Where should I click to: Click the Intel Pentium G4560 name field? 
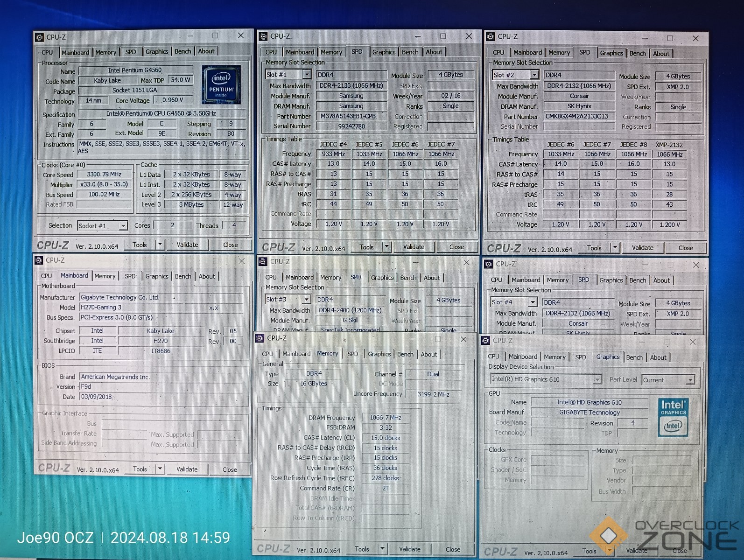tap(135, 70)
